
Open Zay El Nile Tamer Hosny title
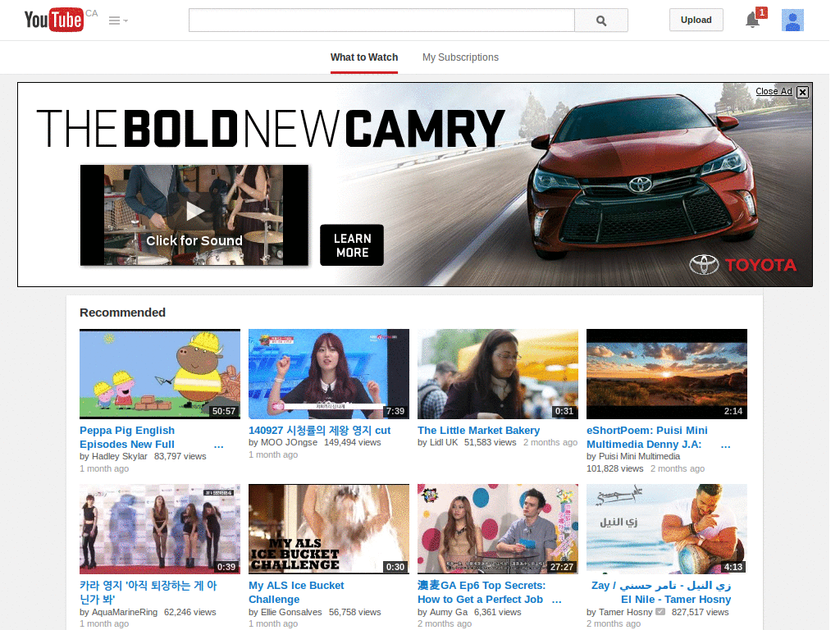[662, 592]
